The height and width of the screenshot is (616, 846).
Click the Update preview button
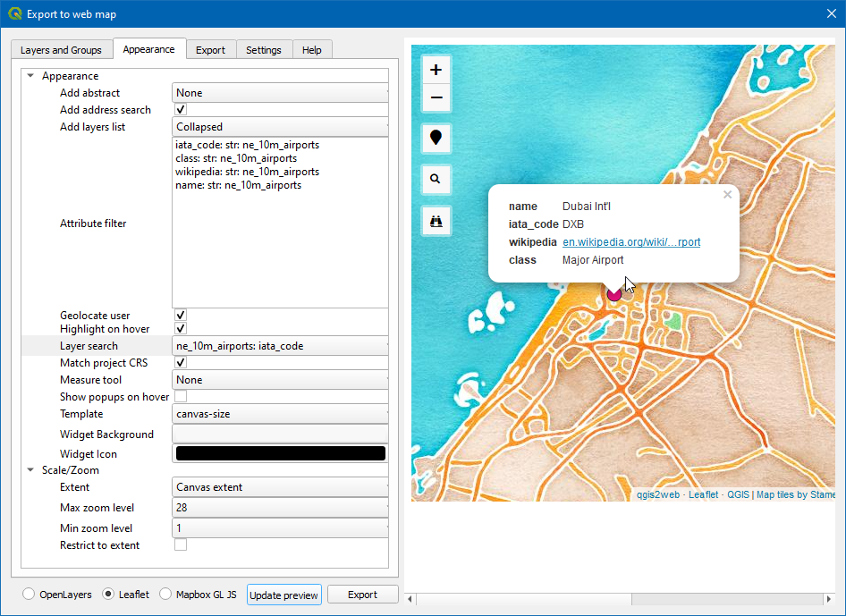(283, 595)
